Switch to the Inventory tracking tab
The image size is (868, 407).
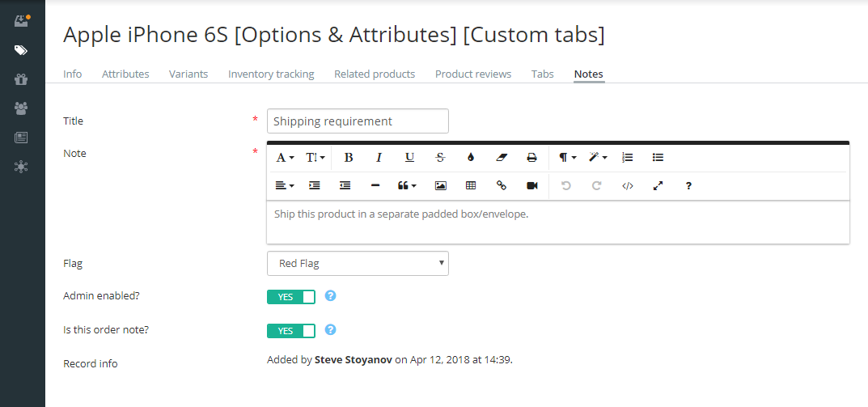271,74
